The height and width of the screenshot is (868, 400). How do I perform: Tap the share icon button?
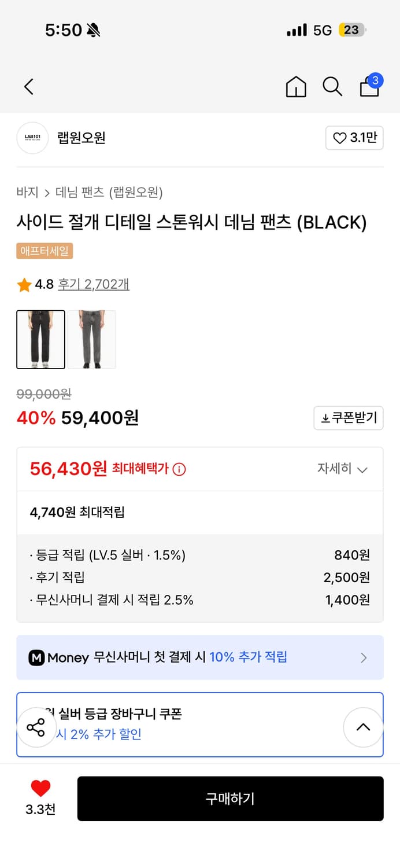coord(36,727)
